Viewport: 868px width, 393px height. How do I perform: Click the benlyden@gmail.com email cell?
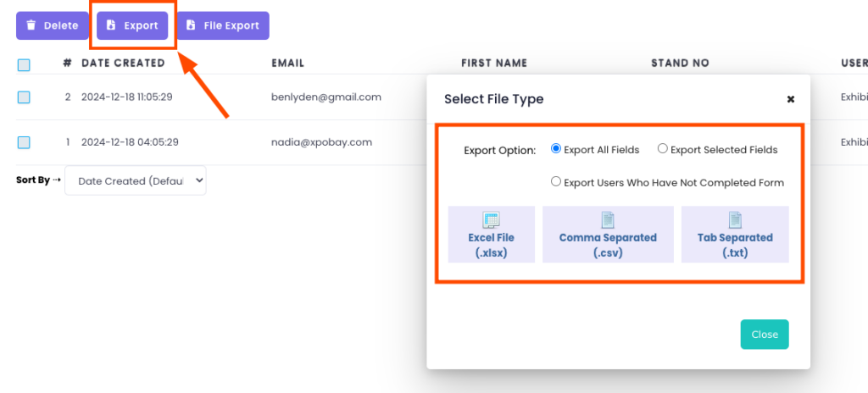325,97
